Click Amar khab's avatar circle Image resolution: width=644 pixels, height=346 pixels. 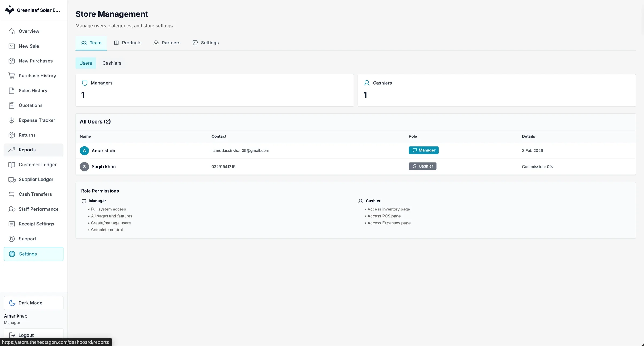click(84, 151)
